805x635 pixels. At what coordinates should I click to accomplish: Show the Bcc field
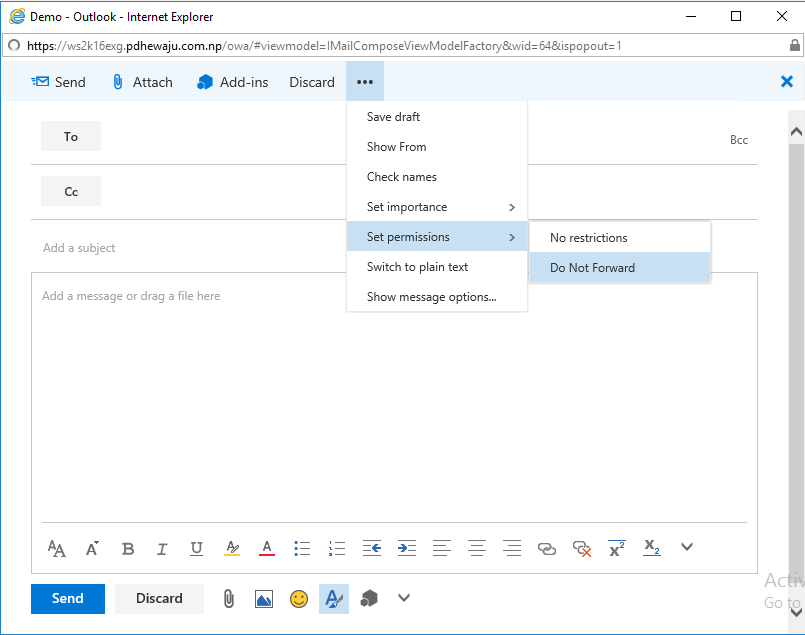click(739, 140)
